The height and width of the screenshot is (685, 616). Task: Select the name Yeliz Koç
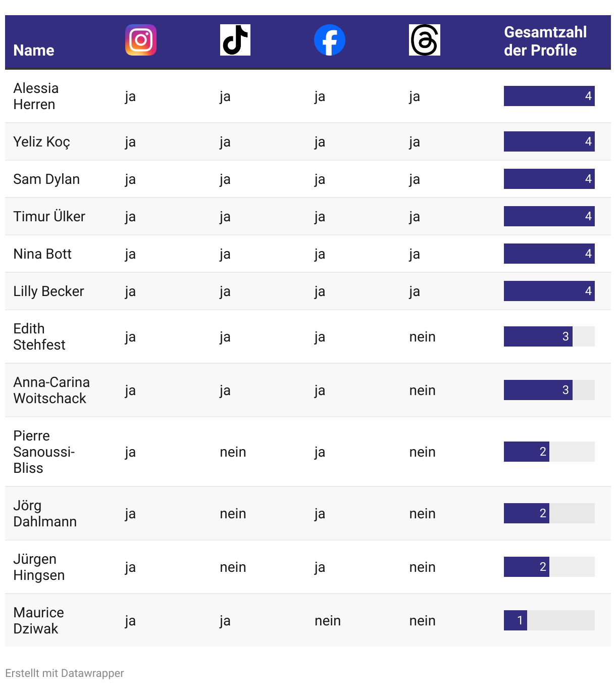42,141
